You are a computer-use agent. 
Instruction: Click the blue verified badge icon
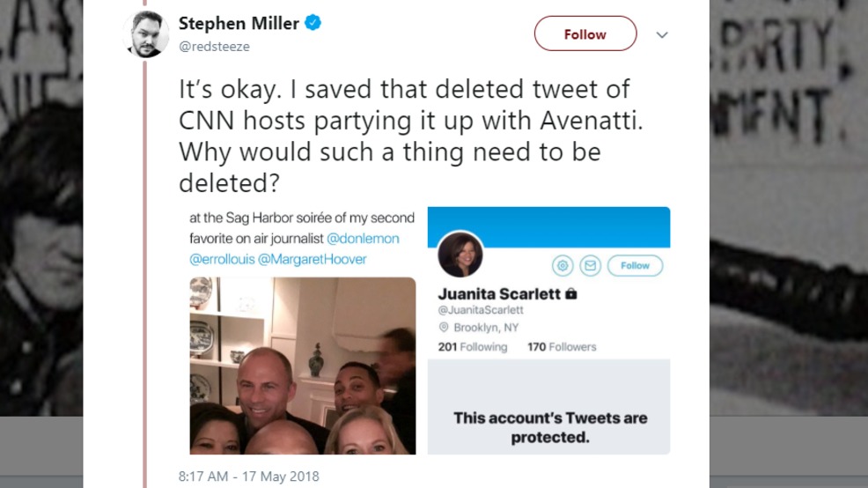[x=313, y=23]
